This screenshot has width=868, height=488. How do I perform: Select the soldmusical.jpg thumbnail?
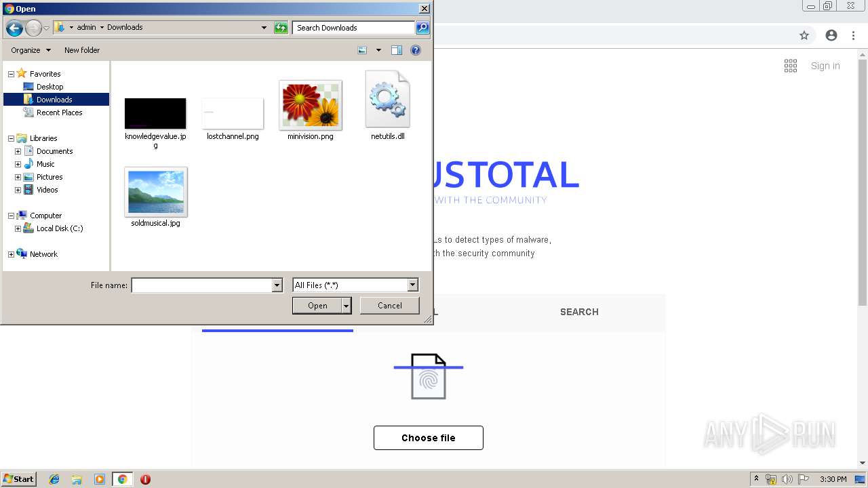(155, 192)
